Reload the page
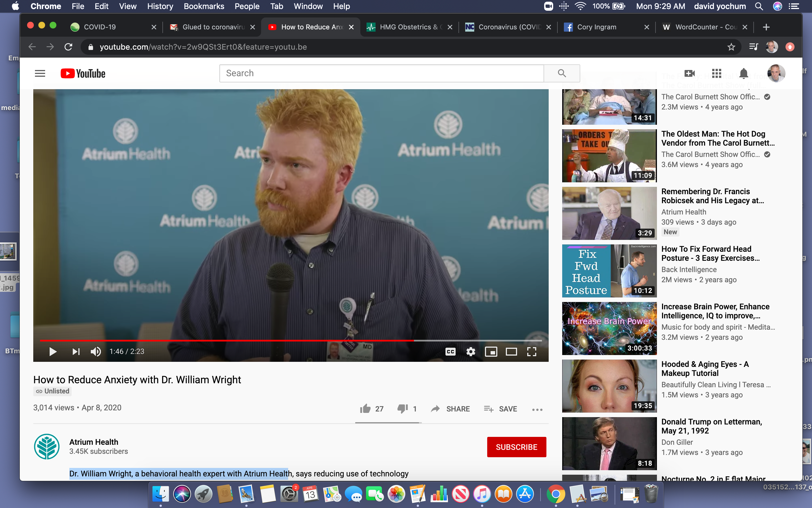Viewport: 812px width, 508px height. [x=69, y=47]
